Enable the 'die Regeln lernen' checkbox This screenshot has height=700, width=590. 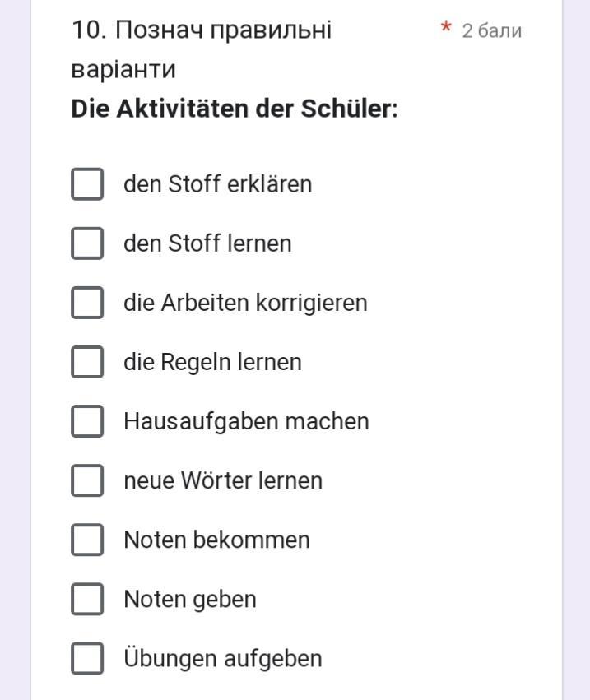87,362
